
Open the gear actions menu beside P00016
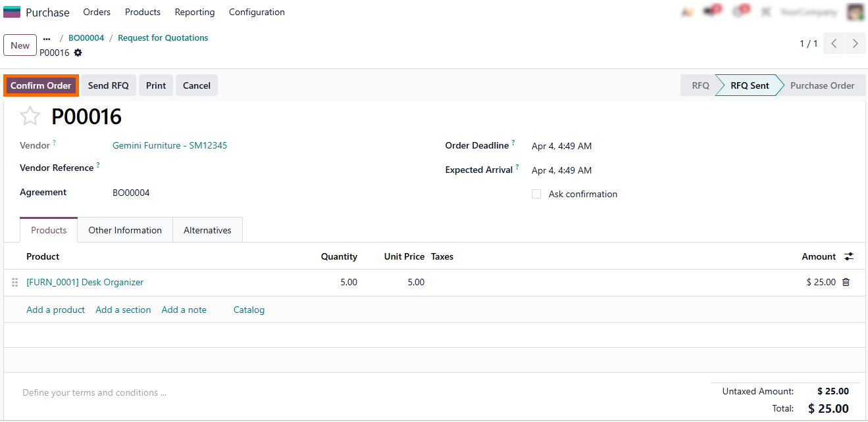(x=78, y=53)
